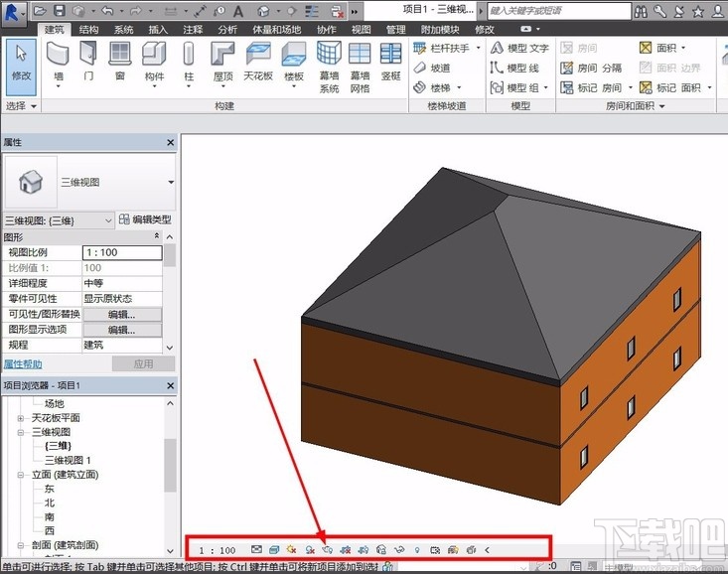
Task: Open the Properties help (属性帮助) link
Action: (x=23, y=364)
